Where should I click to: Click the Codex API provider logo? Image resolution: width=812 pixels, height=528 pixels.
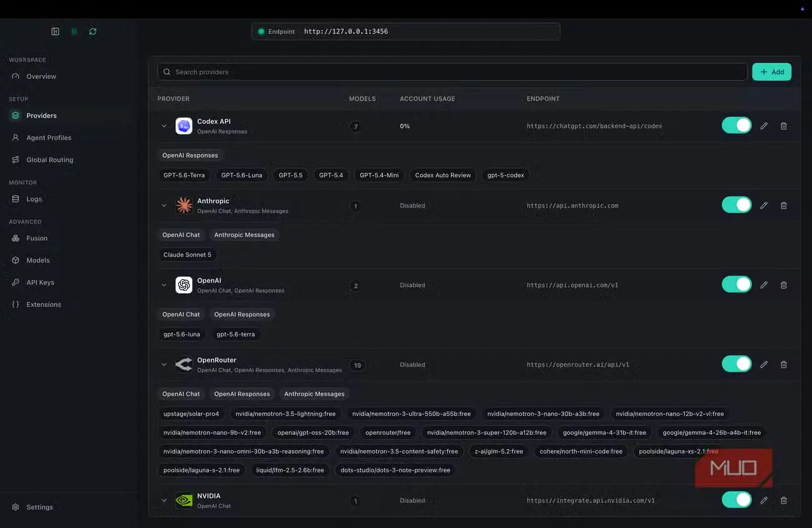pyautogui.click(x=184, y=126)
